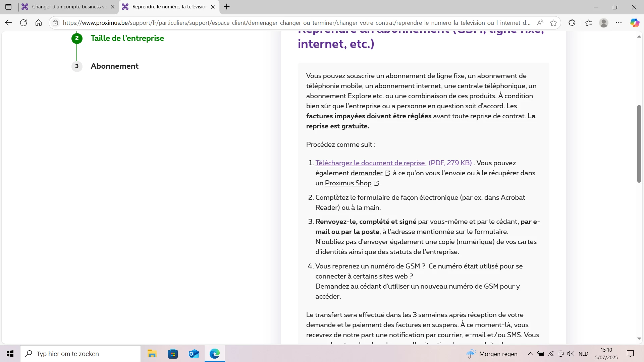Show hidden system tray icons

530,354
